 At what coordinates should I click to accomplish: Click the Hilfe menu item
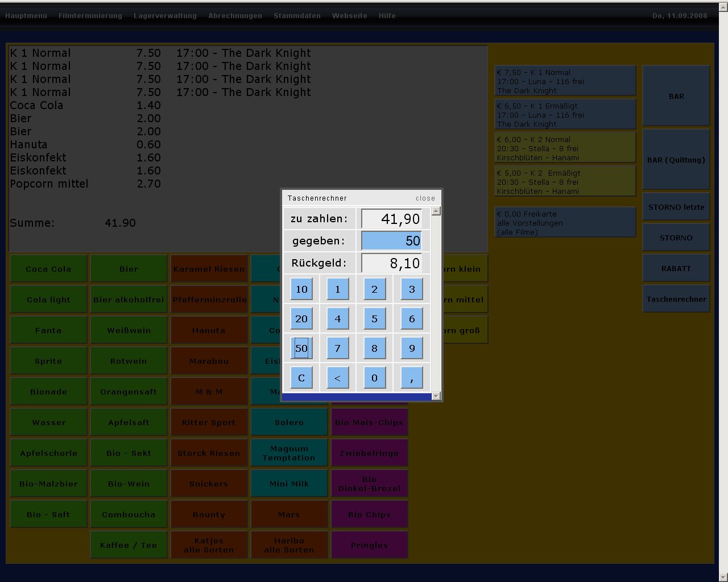point(387,16)
